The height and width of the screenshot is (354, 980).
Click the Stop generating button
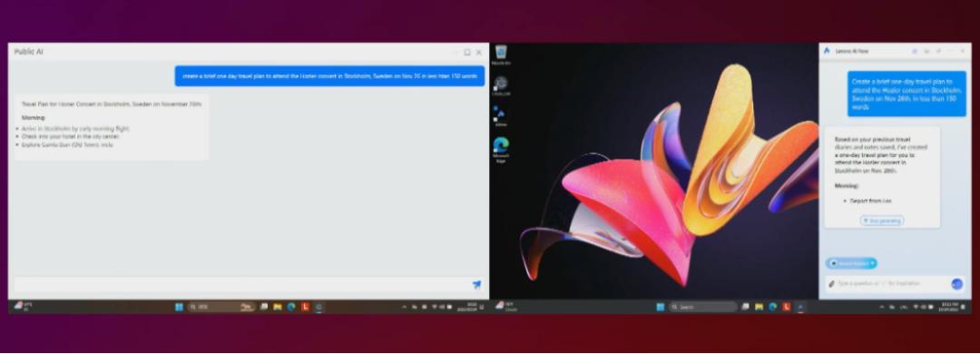pos(881,221)
